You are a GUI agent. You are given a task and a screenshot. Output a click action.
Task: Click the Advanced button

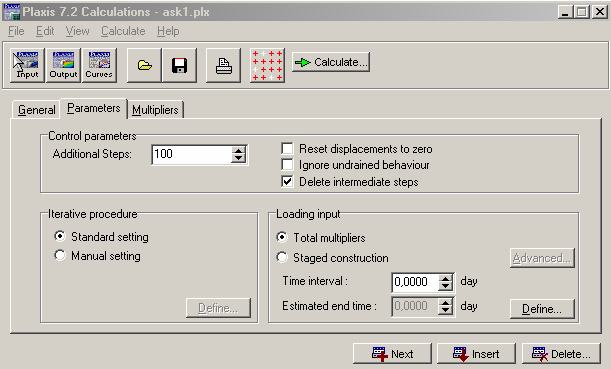click(x=542, y=258)
